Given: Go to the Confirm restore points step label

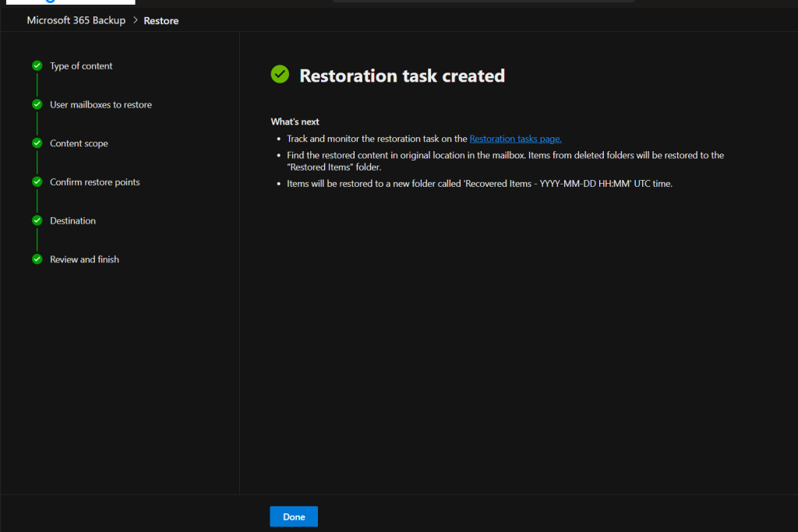Looking at the screenshot, I should point(95,181).
